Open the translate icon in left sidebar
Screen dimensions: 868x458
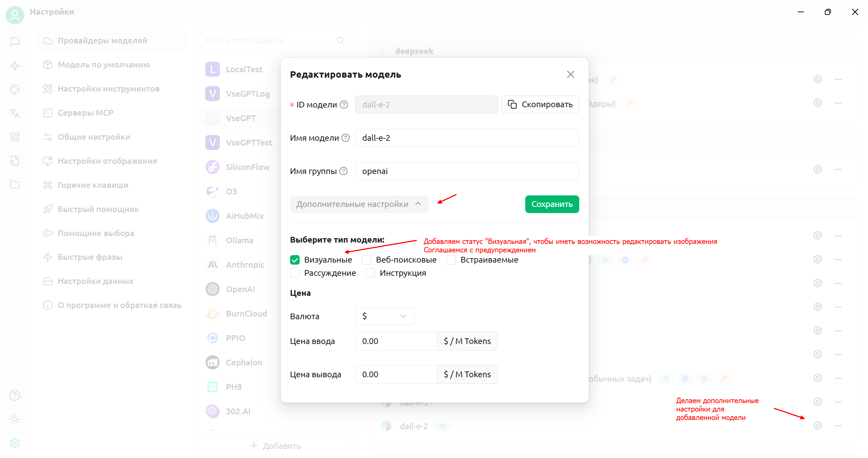15,113
